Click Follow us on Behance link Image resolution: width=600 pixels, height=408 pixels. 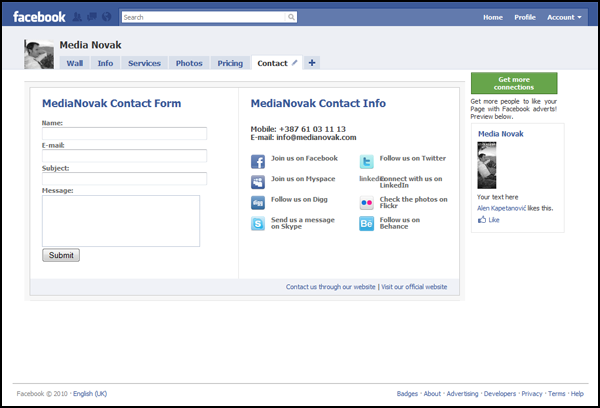point(399,223)
